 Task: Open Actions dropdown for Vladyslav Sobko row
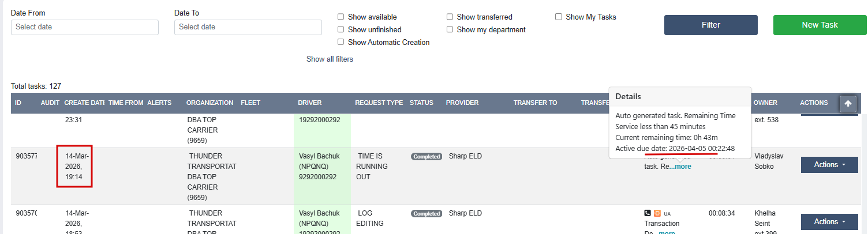click(x=829, y=165)
